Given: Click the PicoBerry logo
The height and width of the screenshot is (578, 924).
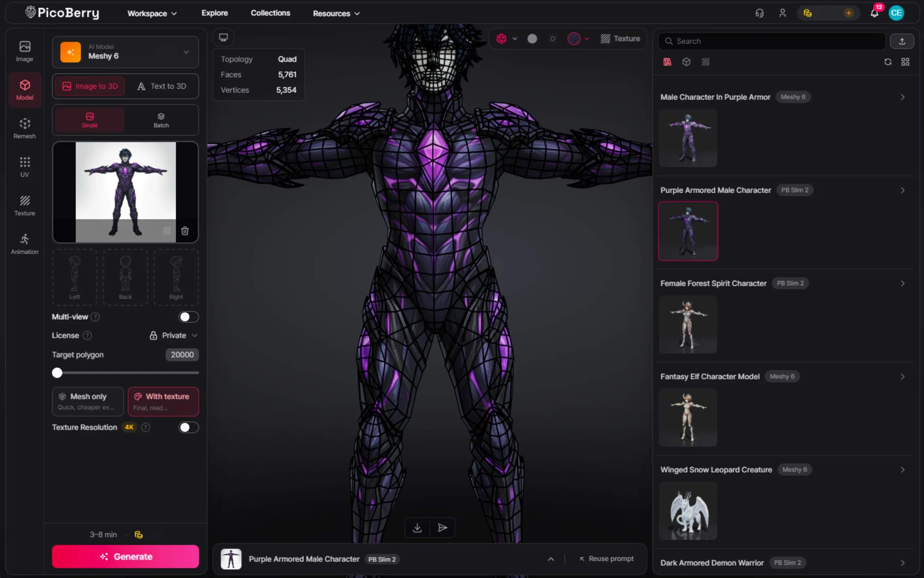Looking at the screenshot, I should pos(62,13).
